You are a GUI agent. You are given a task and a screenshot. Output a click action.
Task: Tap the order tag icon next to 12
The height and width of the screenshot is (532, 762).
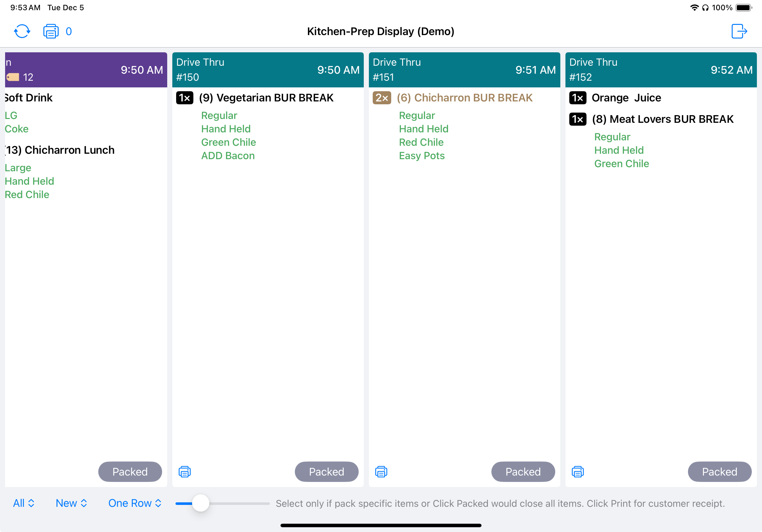pyautogui.click(x=13, y=77)
